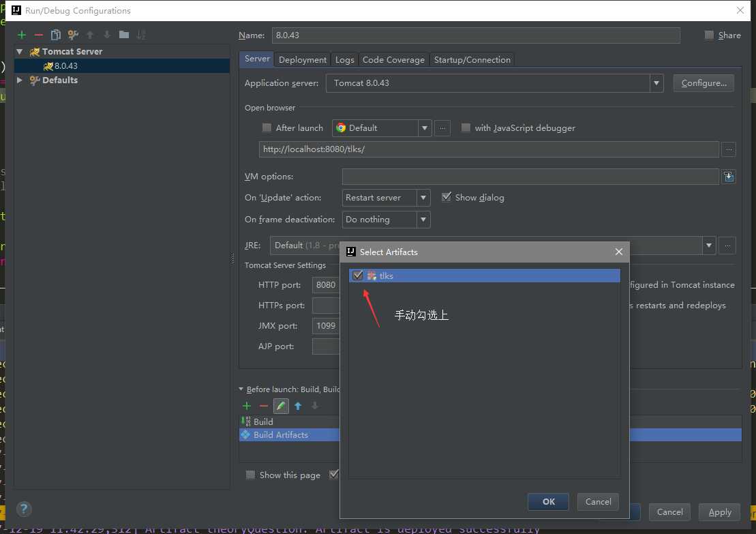Click the AJP port field
This screenshot has width=756, height=534.
coord(326,346)
